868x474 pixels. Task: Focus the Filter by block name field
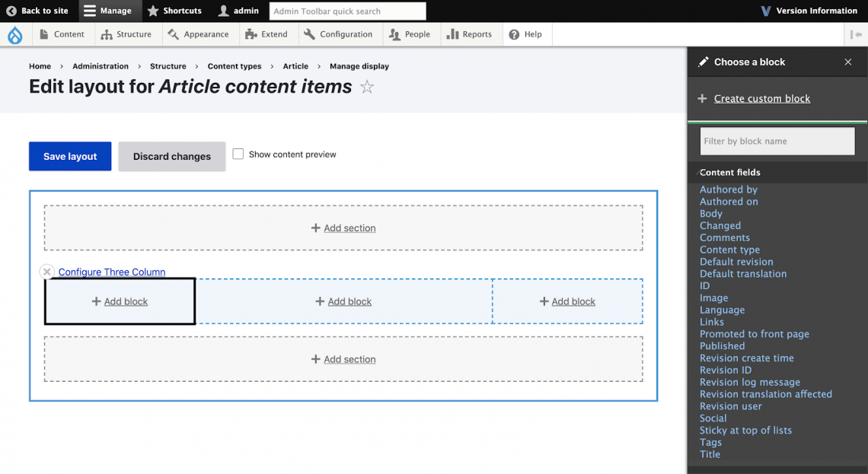pyautogui.click(x=777, y=141)
